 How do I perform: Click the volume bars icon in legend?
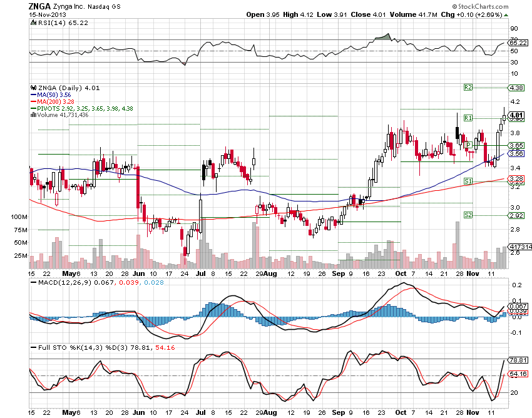pyautogui.click(x=33, y=115)
